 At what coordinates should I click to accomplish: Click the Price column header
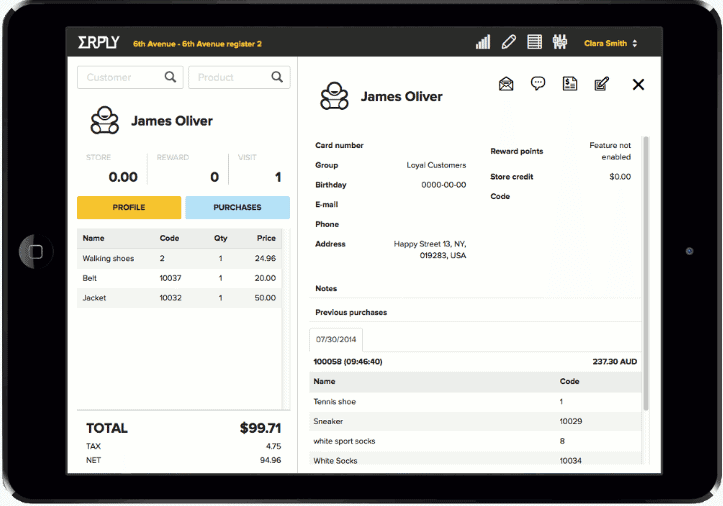coord(266,238)
